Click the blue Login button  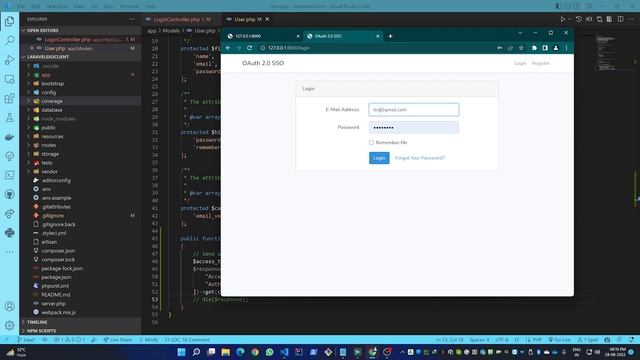(x=379, y=158)
